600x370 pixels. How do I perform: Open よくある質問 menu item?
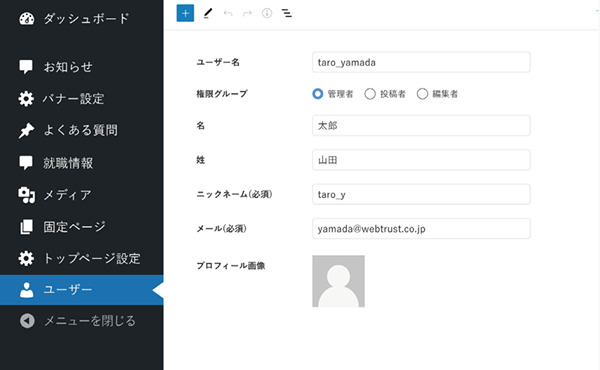coord(82,130)
